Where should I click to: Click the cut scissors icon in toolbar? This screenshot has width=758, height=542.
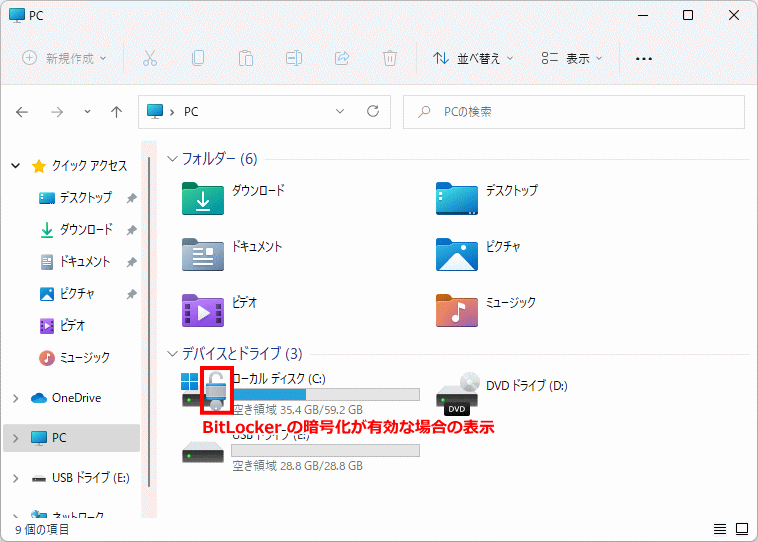pyautogui.click(x=150, y=58)
